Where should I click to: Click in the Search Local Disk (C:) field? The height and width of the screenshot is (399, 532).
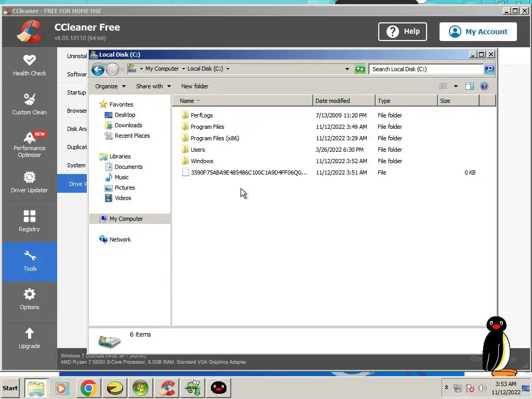[426, 69]
